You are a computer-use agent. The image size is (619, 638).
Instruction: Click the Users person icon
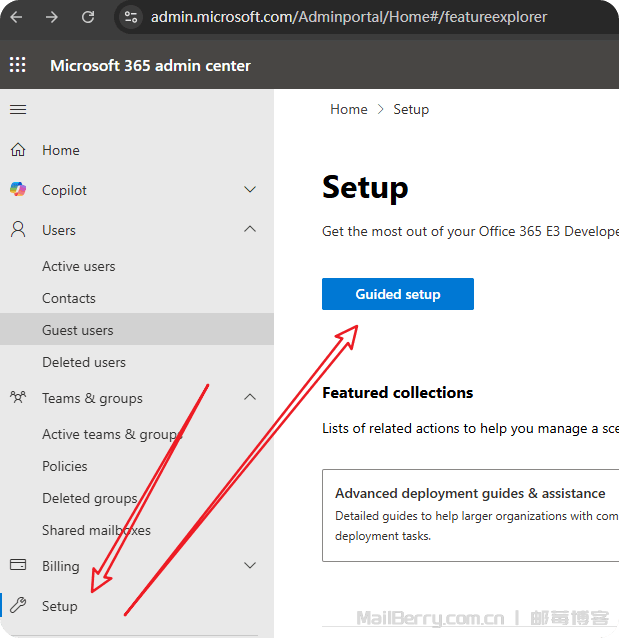coord(18,230)
